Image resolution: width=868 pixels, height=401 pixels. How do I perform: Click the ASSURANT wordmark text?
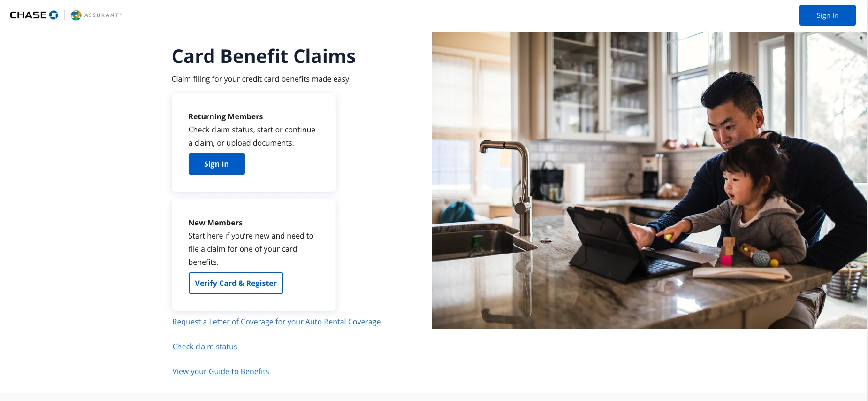click(102, 15)
